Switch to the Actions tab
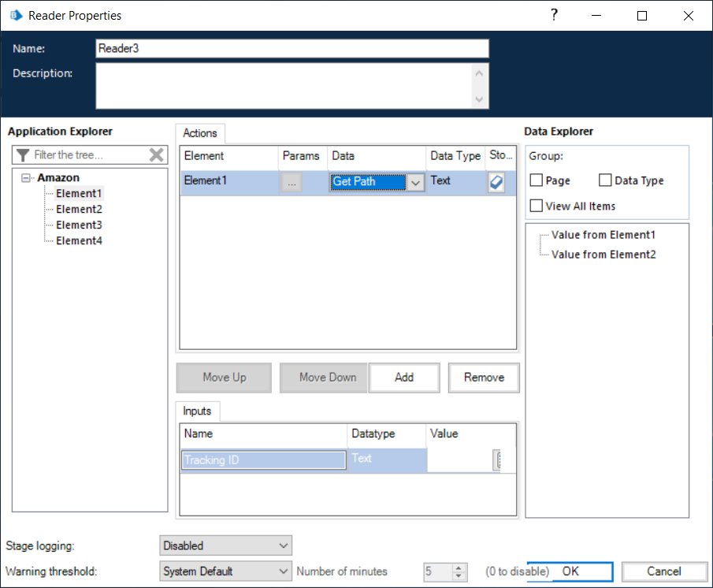 click(200, 133)
